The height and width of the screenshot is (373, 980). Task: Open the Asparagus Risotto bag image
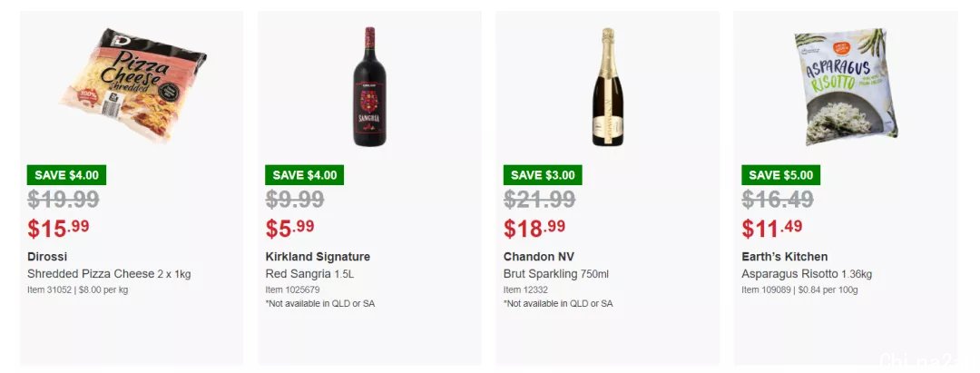pos(846,87)
